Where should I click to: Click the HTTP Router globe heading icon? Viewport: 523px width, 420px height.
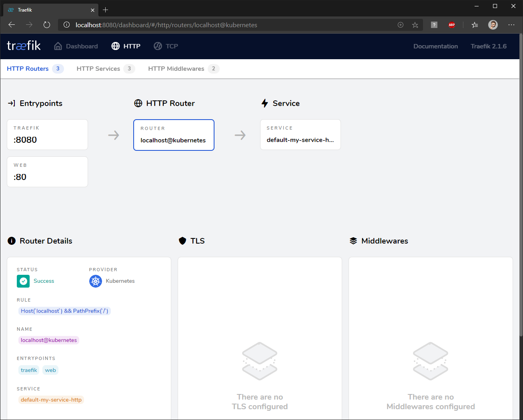tap(138, 103)
